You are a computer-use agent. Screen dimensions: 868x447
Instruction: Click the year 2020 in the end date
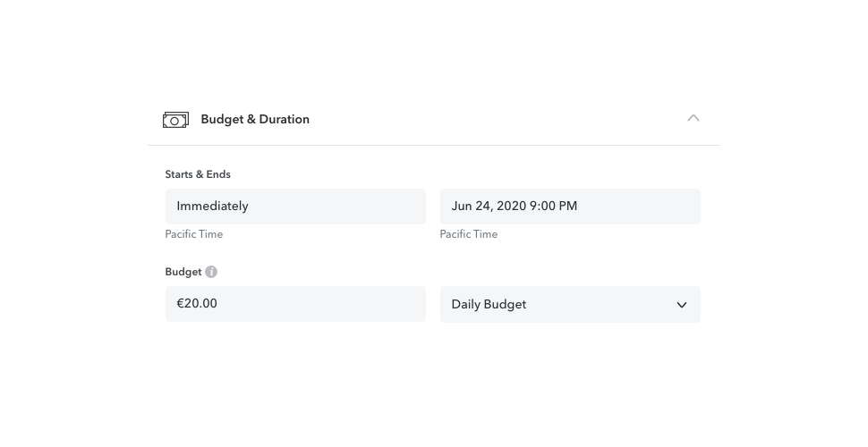click(511, 207)
